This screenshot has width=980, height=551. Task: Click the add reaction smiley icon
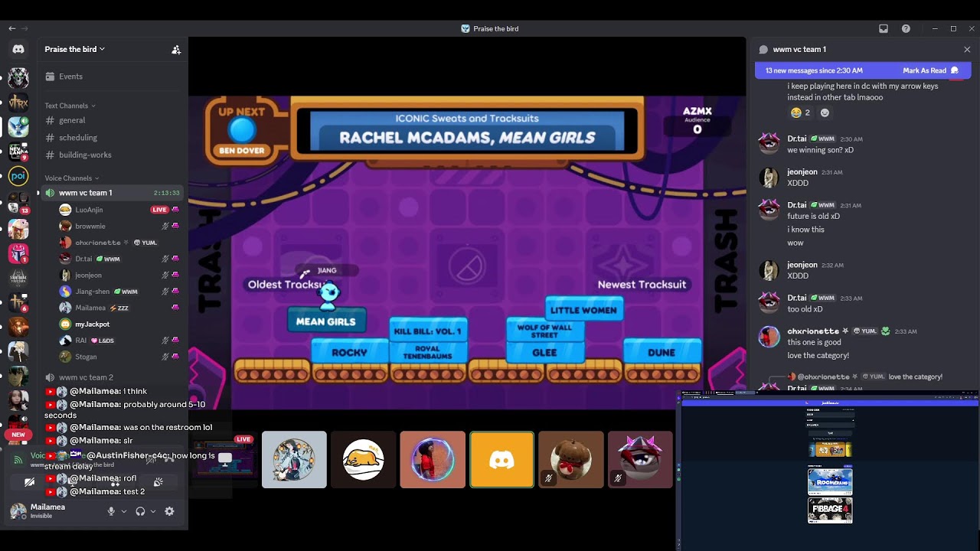coord(825,112)
